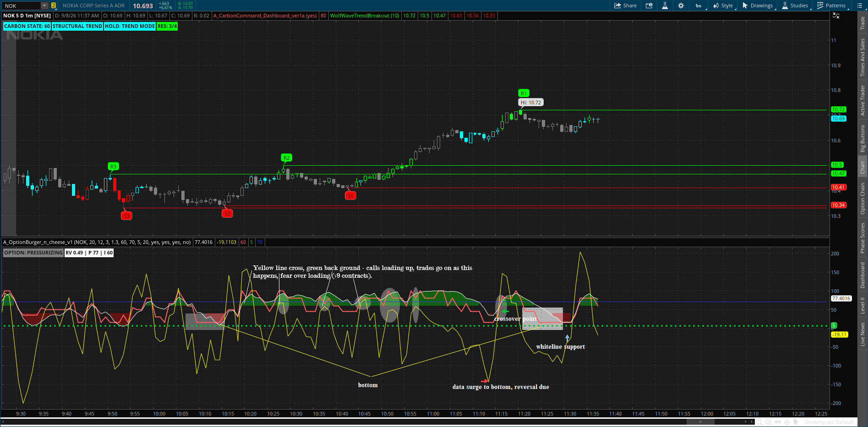Click the bottom pointer cursor icon
Screen dimensions: 868x427
click(x=796, y=422)
